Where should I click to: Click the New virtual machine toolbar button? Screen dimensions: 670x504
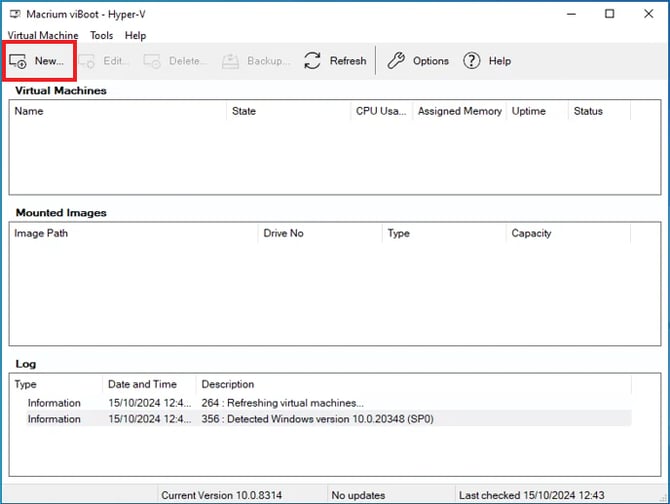(38, 61)
